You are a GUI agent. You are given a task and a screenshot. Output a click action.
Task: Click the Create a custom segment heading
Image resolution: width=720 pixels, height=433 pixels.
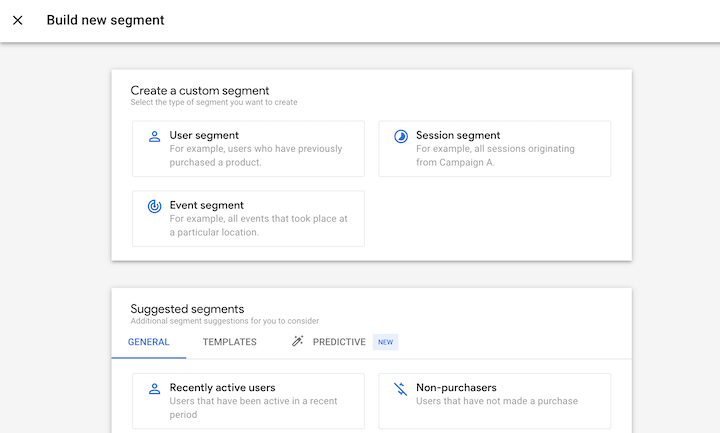coord(200,90)
